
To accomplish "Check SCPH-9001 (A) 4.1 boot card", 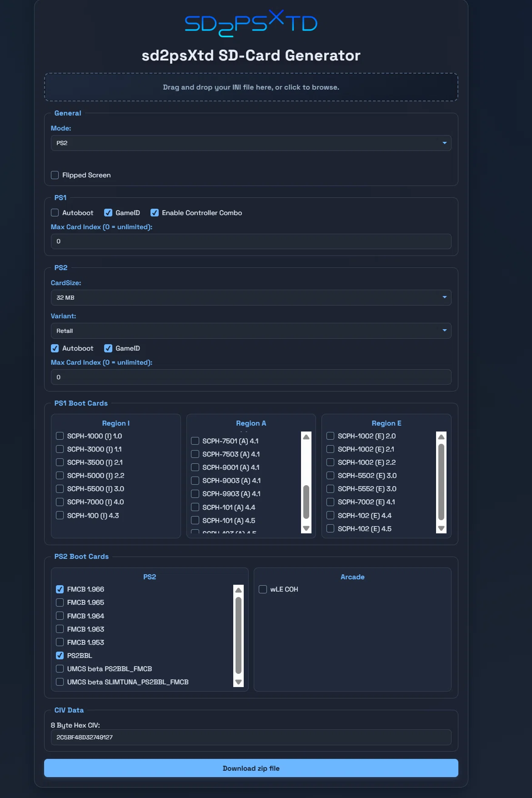I will point(195,467).
